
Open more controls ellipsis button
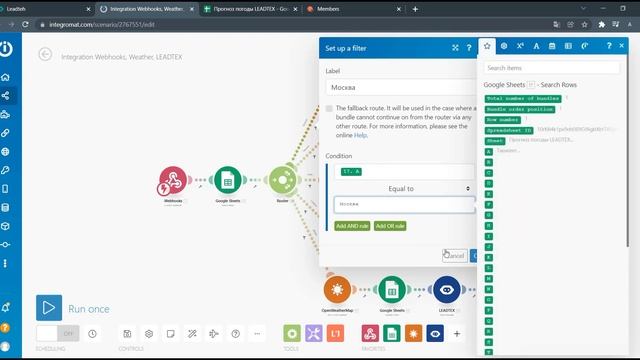pos(257,333)
